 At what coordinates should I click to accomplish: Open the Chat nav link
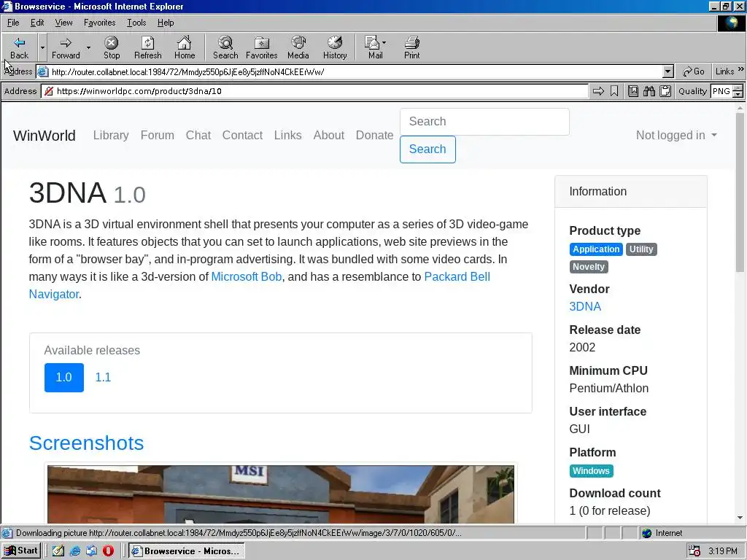coord(198,135)
